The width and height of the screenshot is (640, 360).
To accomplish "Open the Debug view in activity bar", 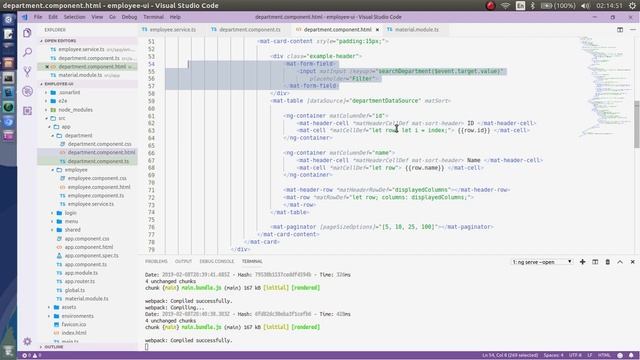I will pyautogui.click(x=27, y=91).
